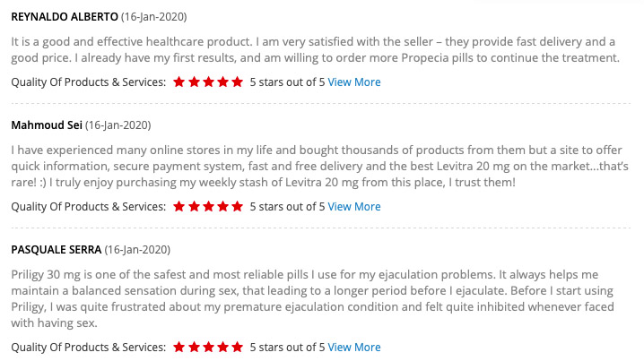Open View More link in Mahmoud Sei's review

click(354, 206)
